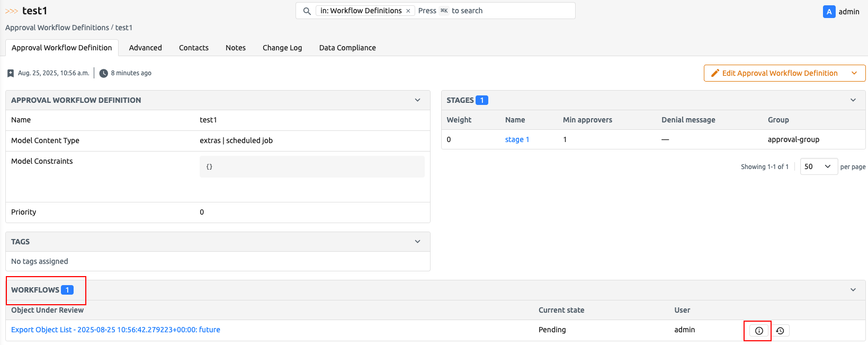
Task: Switch to the Data Compliance tab
Action: tap(347, 48)
